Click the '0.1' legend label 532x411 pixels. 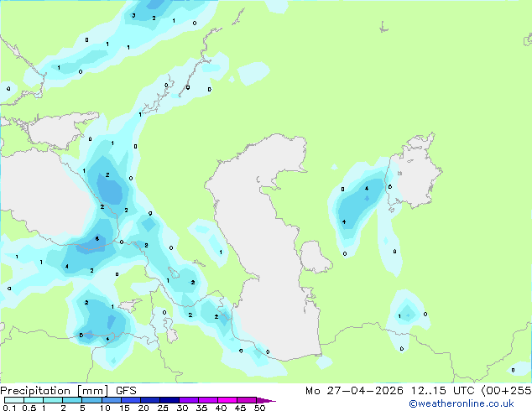tap(9, 408)
